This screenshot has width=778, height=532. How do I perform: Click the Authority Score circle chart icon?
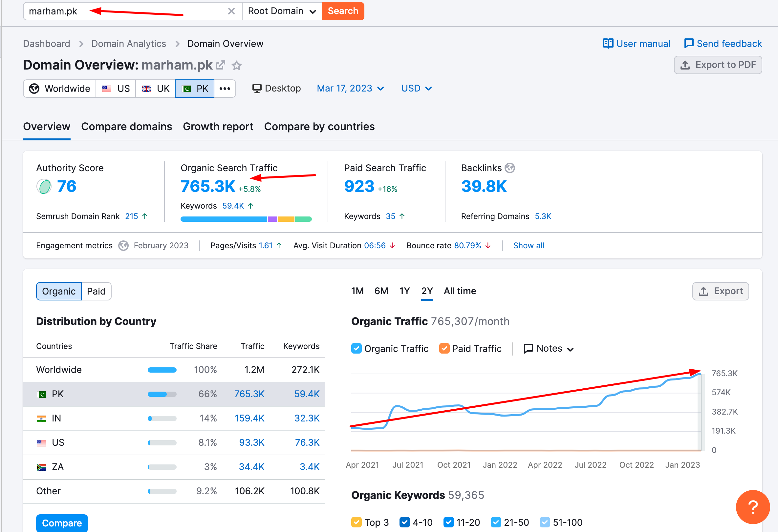44,187
